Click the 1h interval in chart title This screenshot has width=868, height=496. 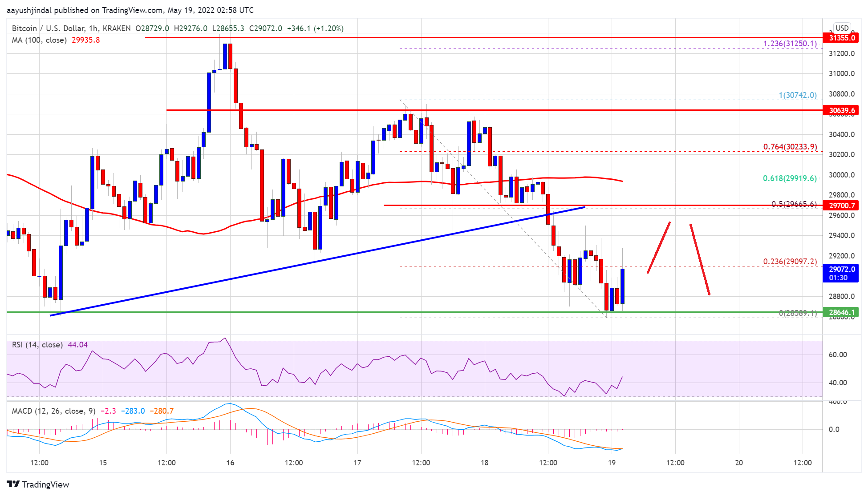coord(93,28)
